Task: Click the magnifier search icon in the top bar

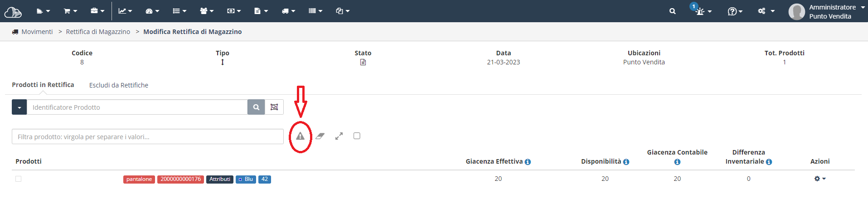Action: point(672,11)
